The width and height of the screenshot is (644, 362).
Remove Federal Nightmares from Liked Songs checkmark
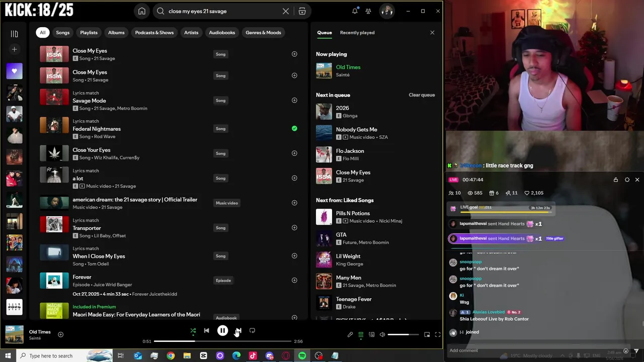point(294,128)
